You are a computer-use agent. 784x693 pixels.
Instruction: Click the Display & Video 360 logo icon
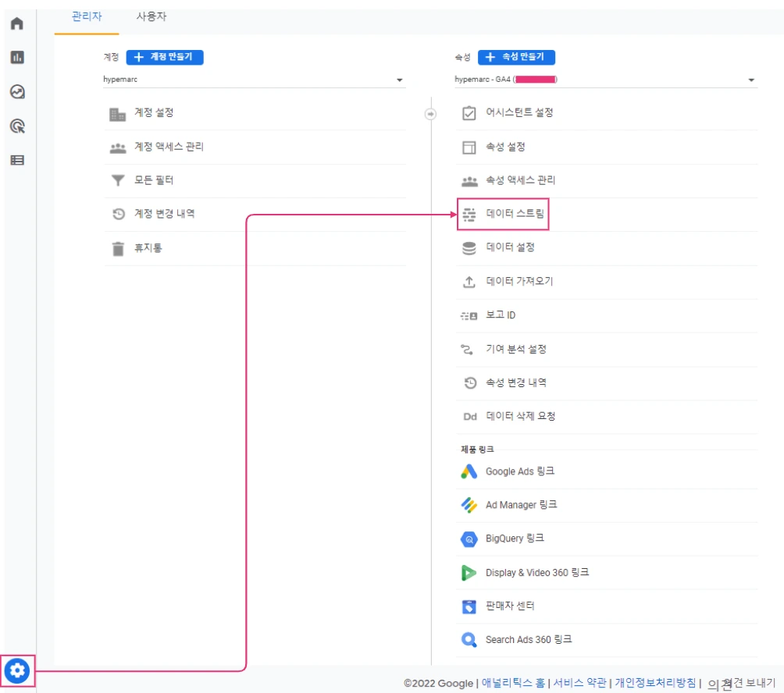pyautogui.click(x=469, y=573)
